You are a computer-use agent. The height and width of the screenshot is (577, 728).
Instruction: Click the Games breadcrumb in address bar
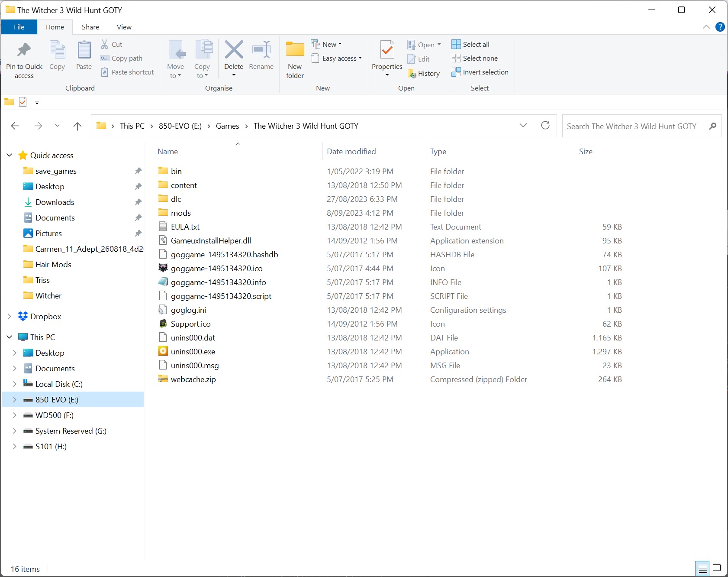point(227,126)
